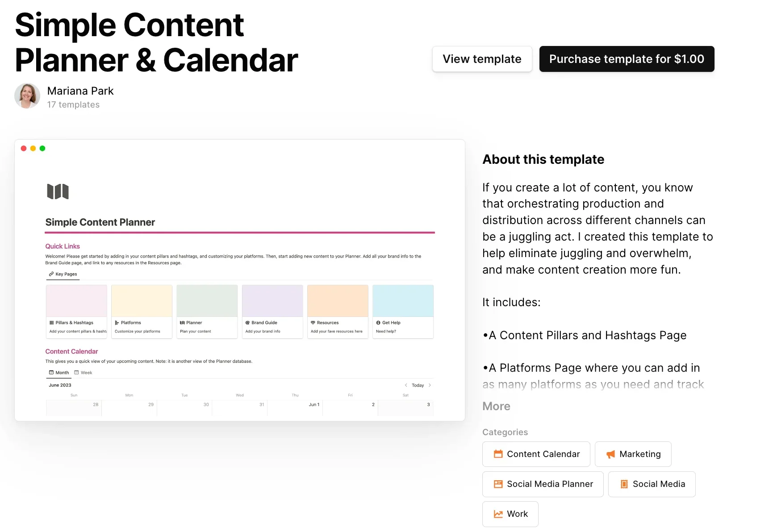The image size is (769, 532).
Task: Go to next month in calendar
Action: click(x=430, y=385)
